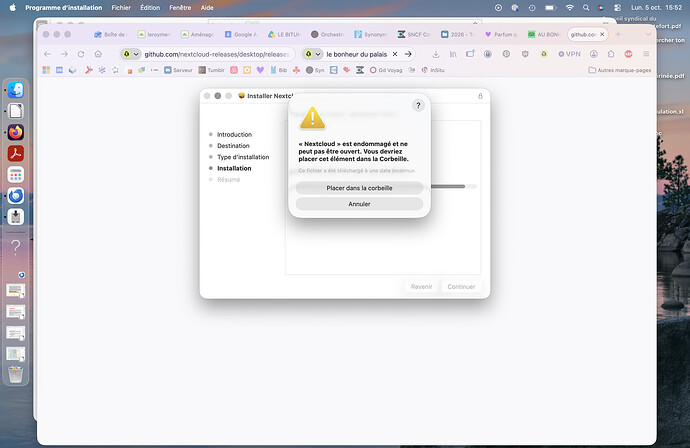Open a new browser tab
This screenshot has height=448, width=690.
click(618, 34)
